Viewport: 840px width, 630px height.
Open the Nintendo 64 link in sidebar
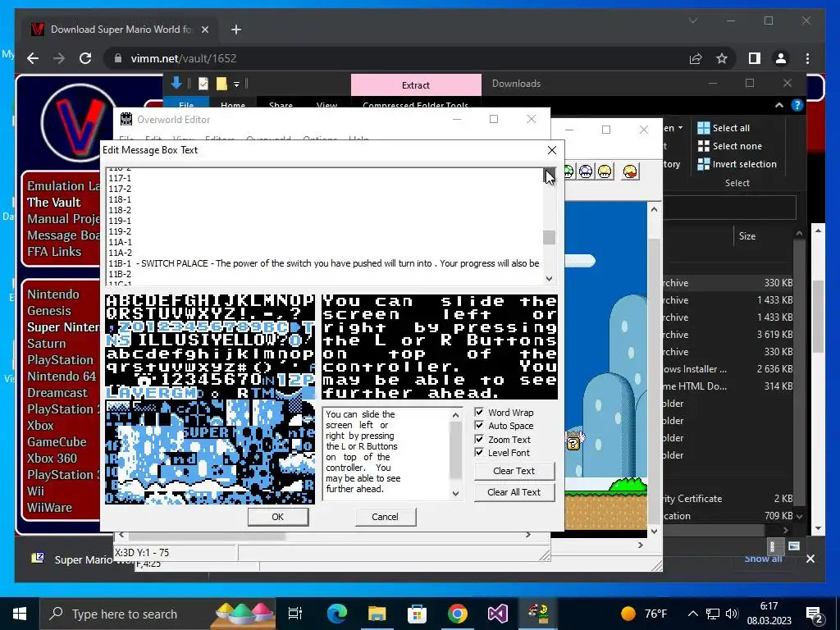[62, 377]
